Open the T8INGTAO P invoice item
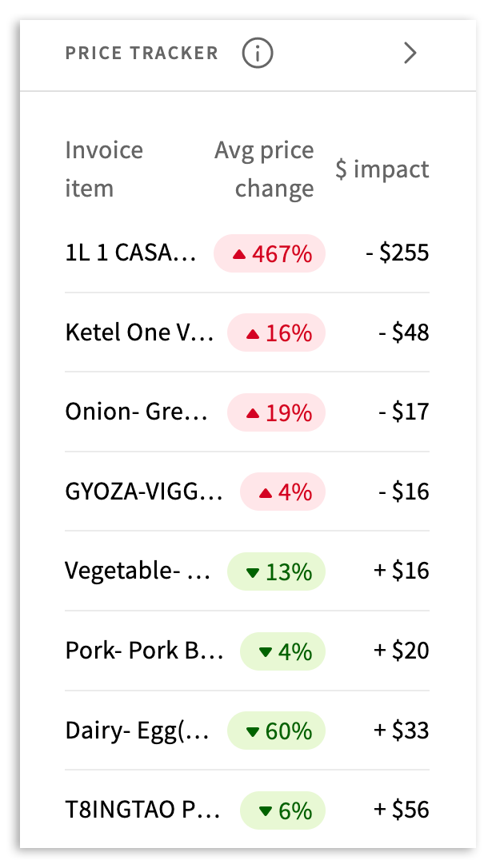Viewport: 496px width, 868px height. (x=144, y=810)
